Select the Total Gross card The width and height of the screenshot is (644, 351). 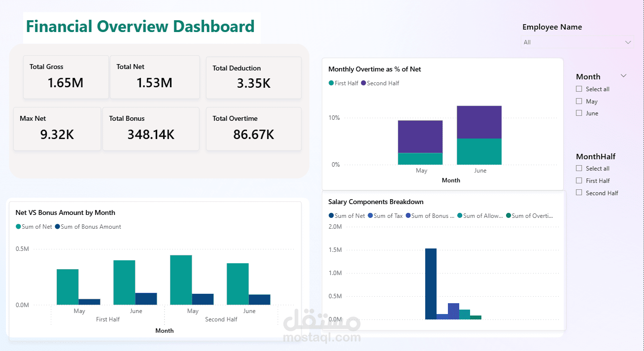point(66,77)
